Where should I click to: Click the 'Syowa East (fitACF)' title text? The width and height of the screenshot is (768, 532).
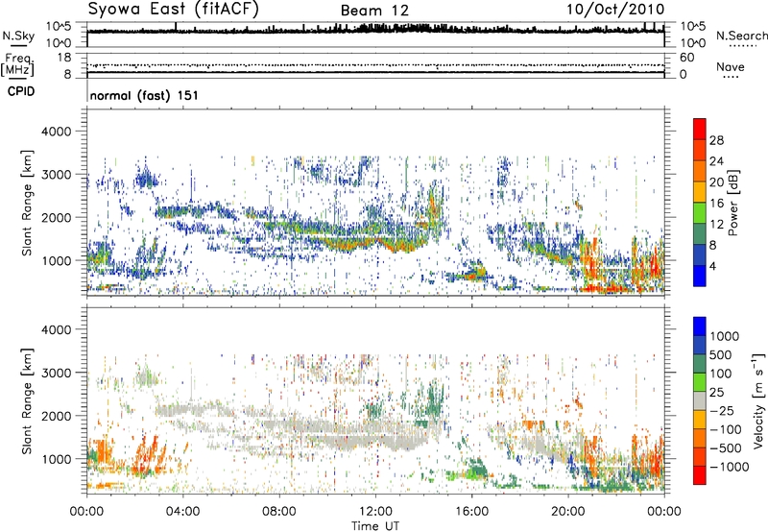174,10
